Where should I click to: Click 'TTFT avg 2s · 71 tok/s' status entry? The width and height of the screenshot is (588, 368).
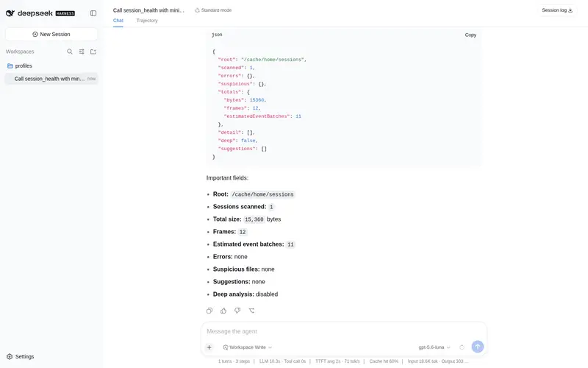[x=337, y=361]
